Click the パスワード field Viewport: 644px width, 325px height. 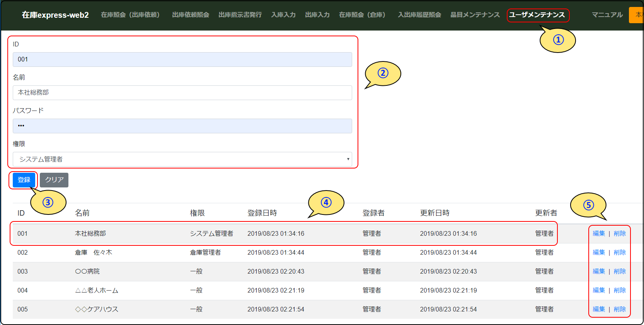pyautogui.click(x=182, y=126)
